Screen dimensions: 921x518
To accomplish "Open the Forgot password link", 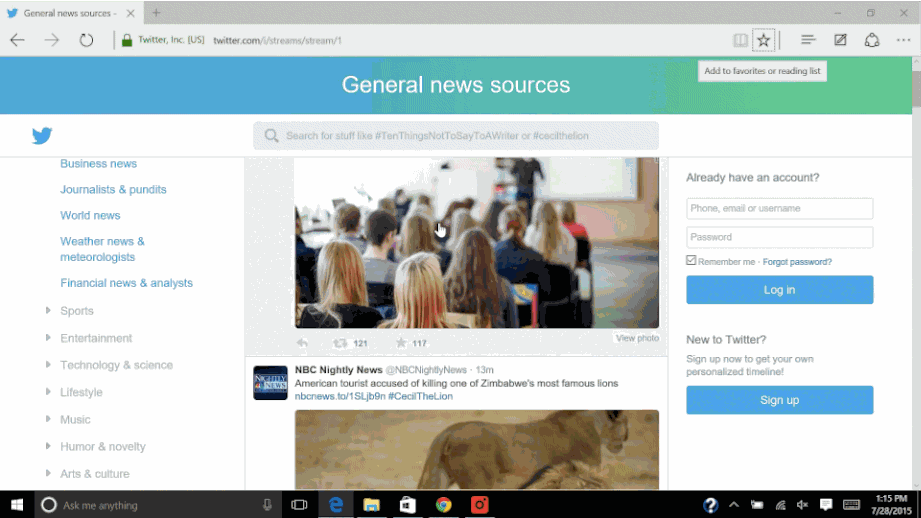I will [797, 262].
